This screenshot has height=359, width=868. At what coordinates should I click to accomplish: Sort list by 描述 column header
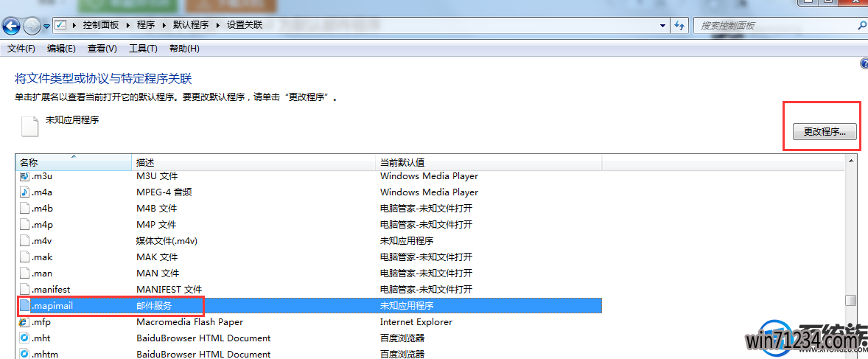coord(253,162)
